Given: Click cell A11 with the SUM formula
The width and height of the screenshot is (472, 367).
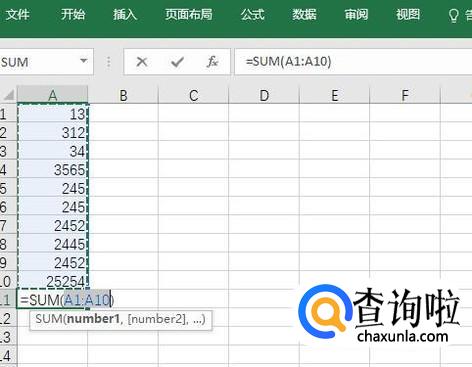Looking at the screenshot, I should click(53, 300).
